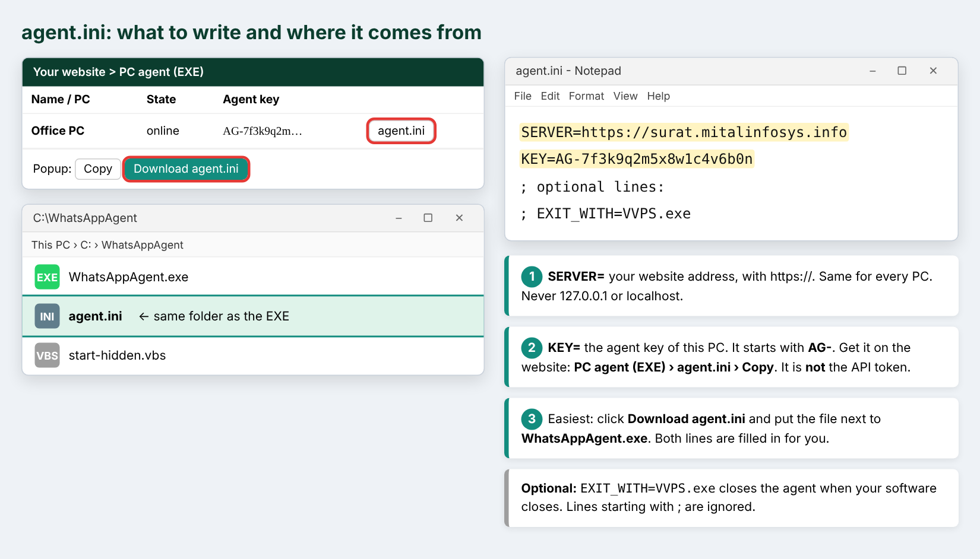Click the Name / PC column header
Viewport: 980px width, 559px height.
pyautogui.click(x=61, y=99)
